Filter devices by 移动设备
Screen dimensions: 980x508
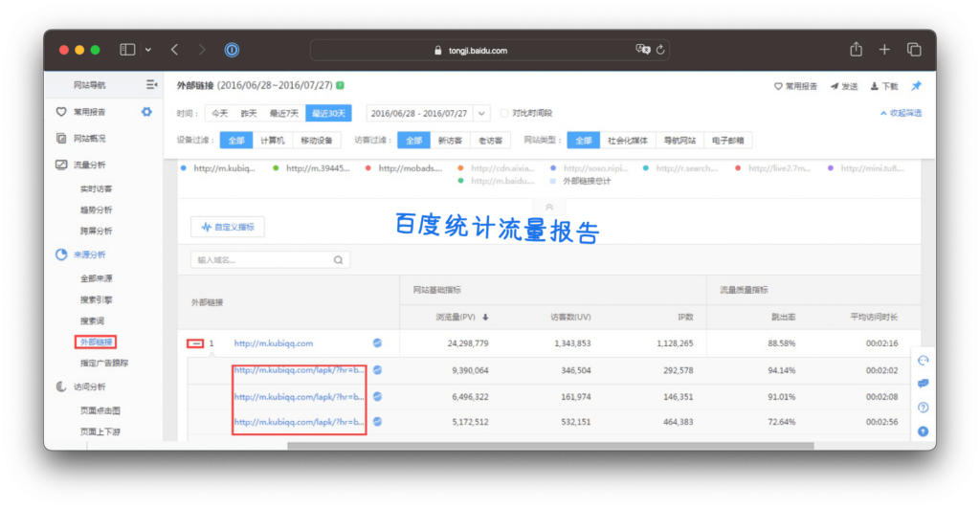317,141
